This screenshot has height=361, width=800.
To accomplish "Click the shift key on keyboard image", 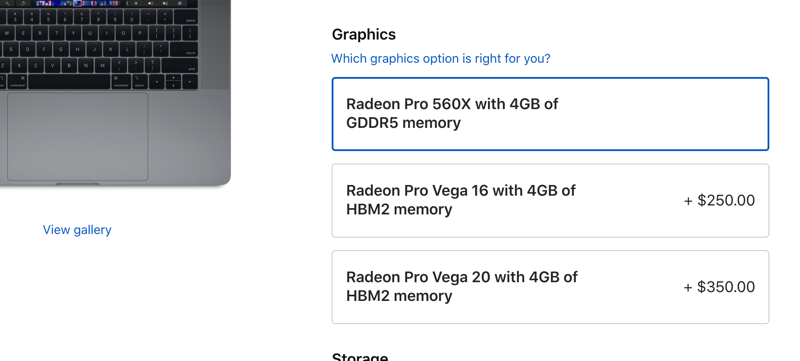I will [180, 65].
